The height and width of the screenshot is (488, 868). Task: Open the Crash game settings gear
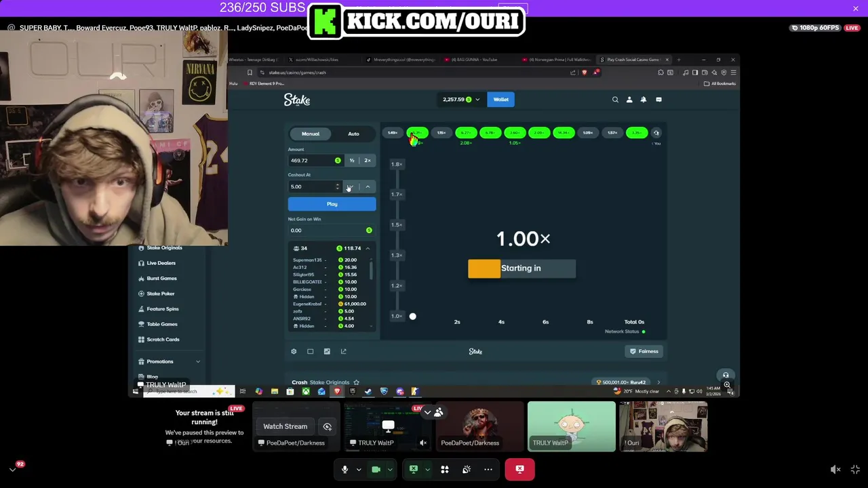coord(294,351)
